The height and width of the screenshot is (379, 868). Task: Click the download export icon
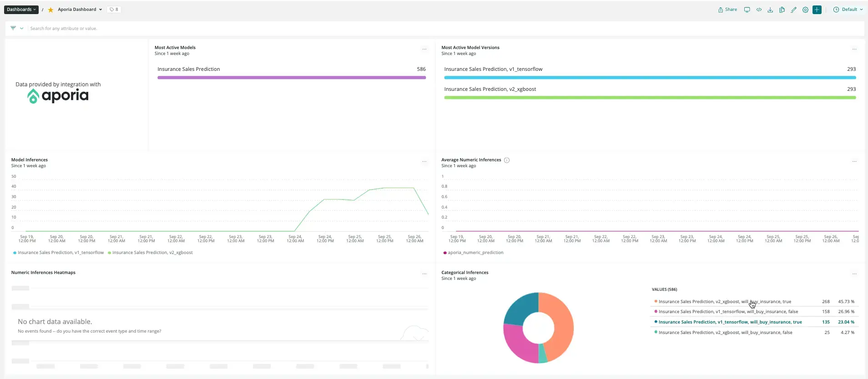[x=770, y=10]
